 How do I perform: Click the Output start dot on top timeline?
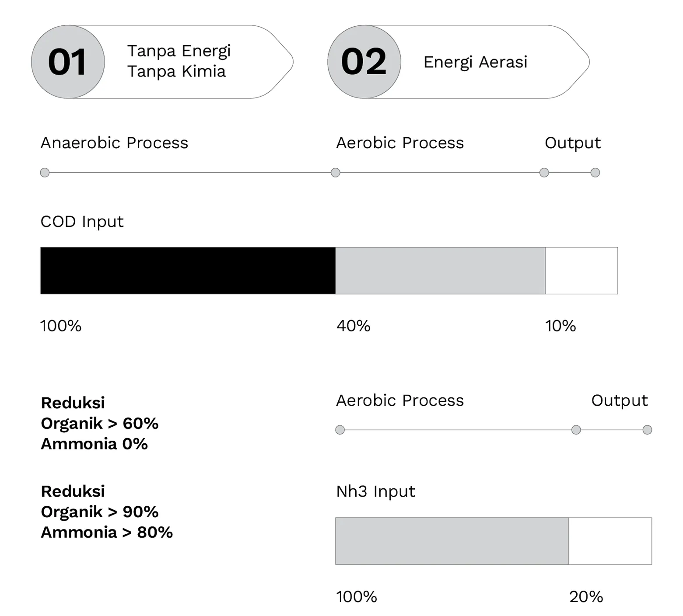pyautogui.click(x=544, y=172)
